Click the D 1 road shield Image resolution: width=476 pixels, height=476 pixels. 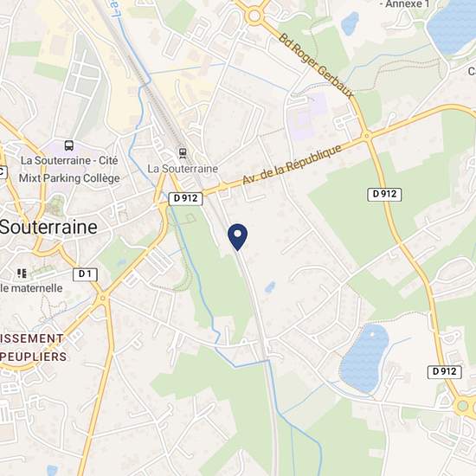coord(85,274)
